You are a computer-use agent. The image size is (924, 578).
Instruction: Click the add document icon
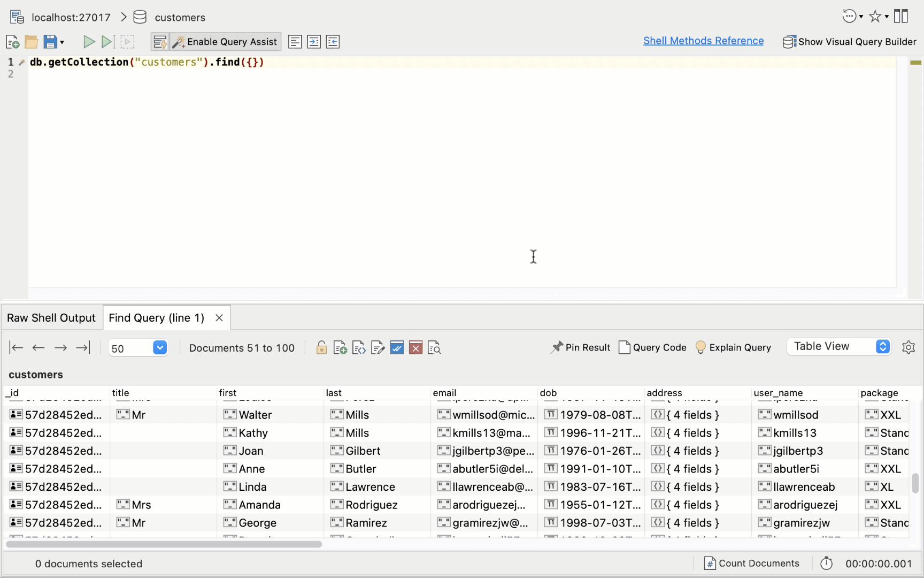coord(340,348)
